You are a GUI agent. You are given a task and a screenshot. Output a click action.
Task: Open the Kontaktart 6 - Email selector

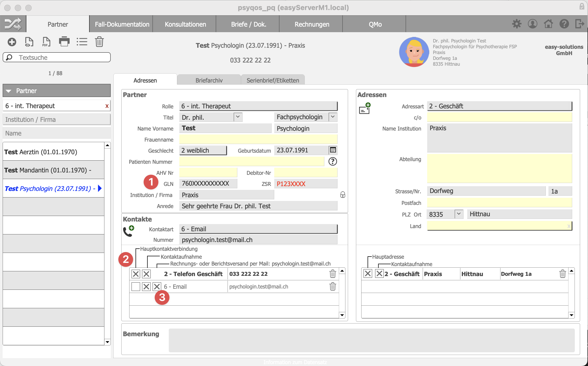click(258, 229)
